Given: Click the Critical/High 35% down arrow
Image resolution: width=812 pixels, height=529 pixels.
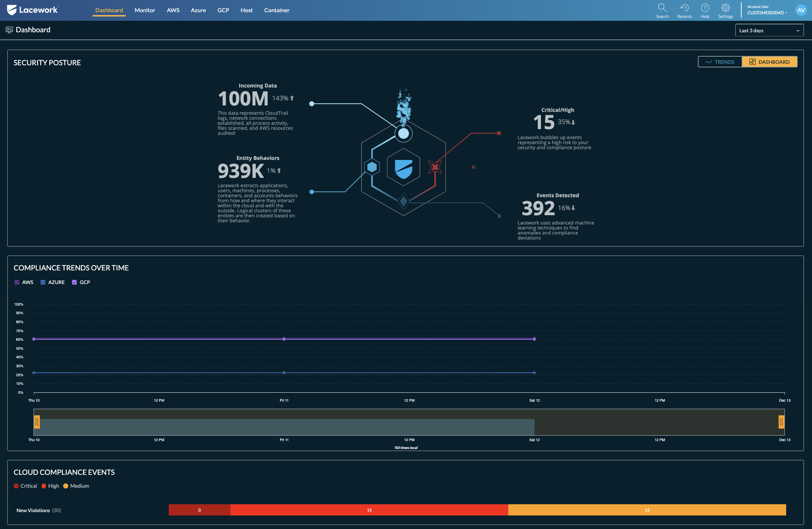Looking at the screenshot, I should [x=573, y=122].
